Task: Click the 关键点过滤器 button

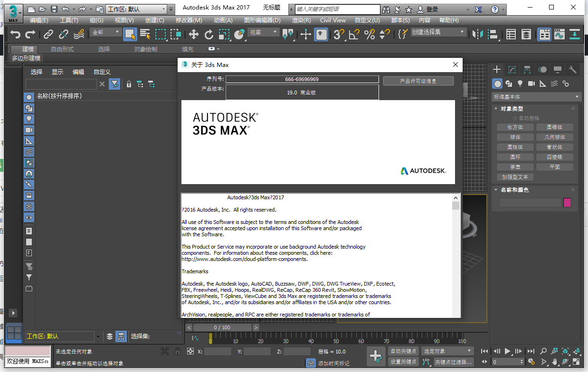Action: (453, 362)
